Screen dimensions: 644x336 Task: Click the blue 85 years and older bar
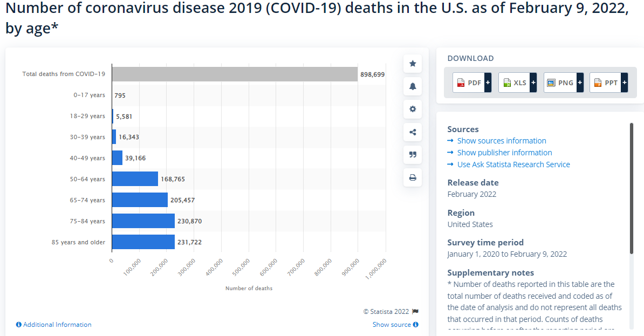(x=143, y=242)
